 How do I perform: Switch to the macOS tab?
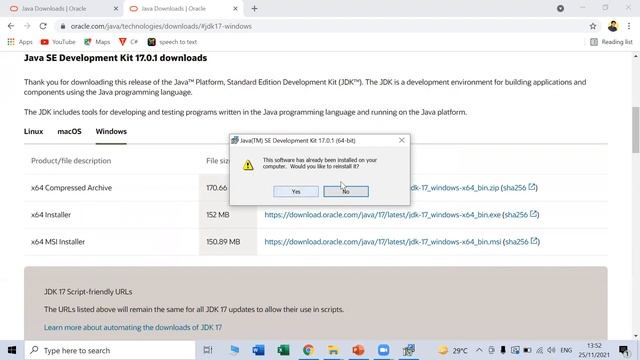(69, 131)
